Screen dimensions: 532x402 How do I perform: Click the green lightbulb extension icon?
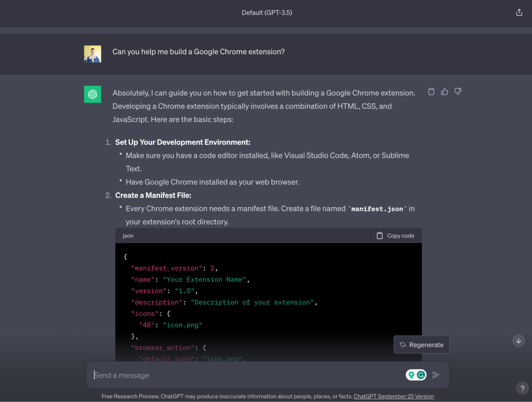pyautogui.click(x=411, y=375)
